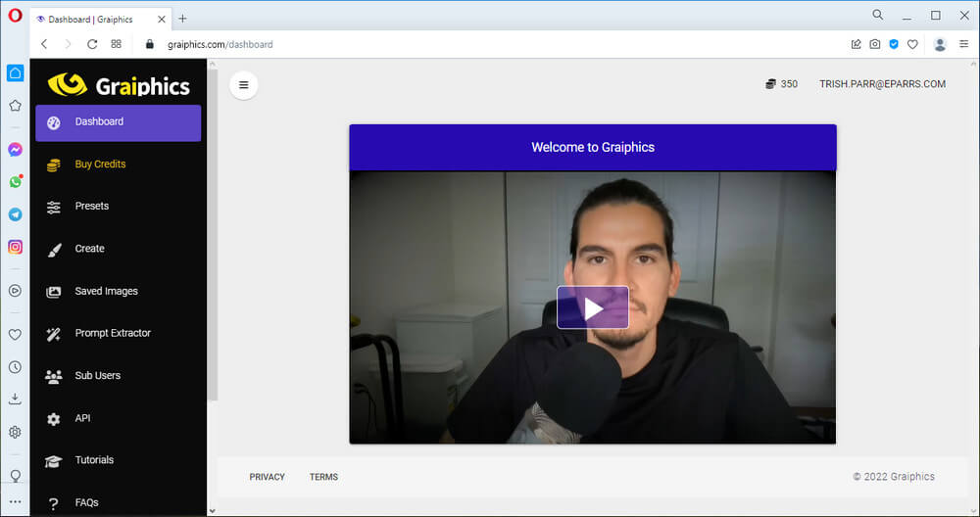Click the Buy Credits coins icon

(54, 164)
